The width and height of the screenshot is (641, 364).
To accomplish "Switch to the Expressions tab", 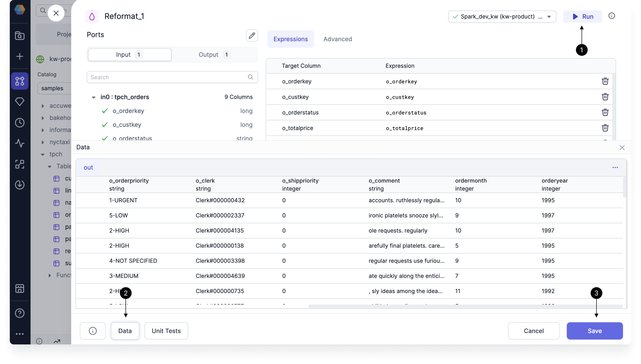I will click(291, 39).
